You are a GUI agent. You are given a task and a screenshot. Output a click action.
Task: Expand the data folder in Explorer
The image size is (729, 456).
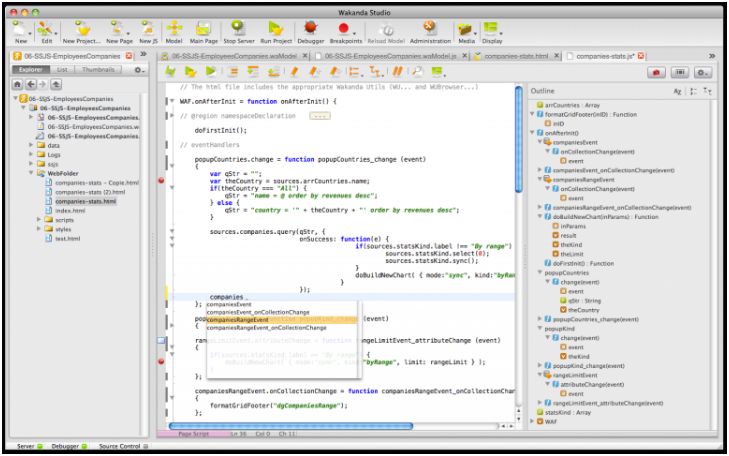pyautogui.click(x=31, y=145)
